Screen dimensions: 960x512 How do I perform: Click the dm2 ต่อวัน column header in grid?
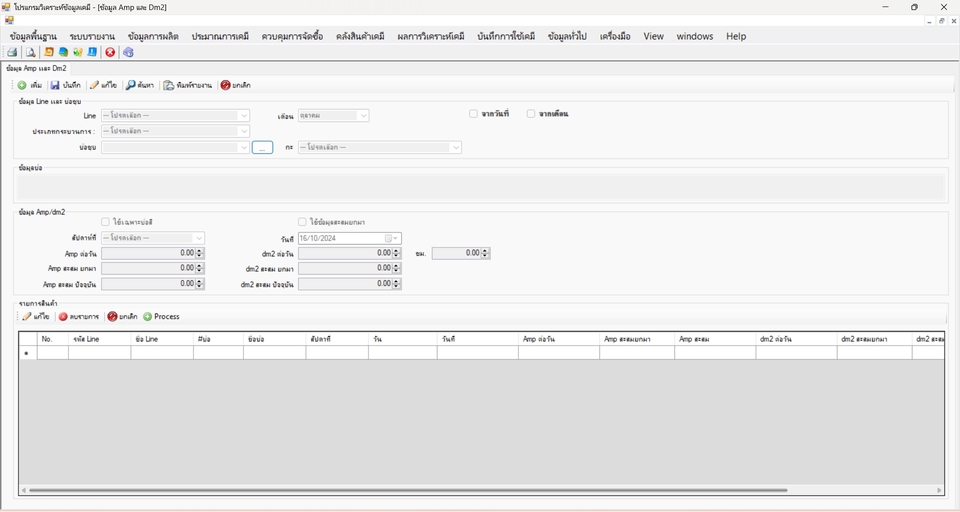pyautogui.click(x=796, y=339)
